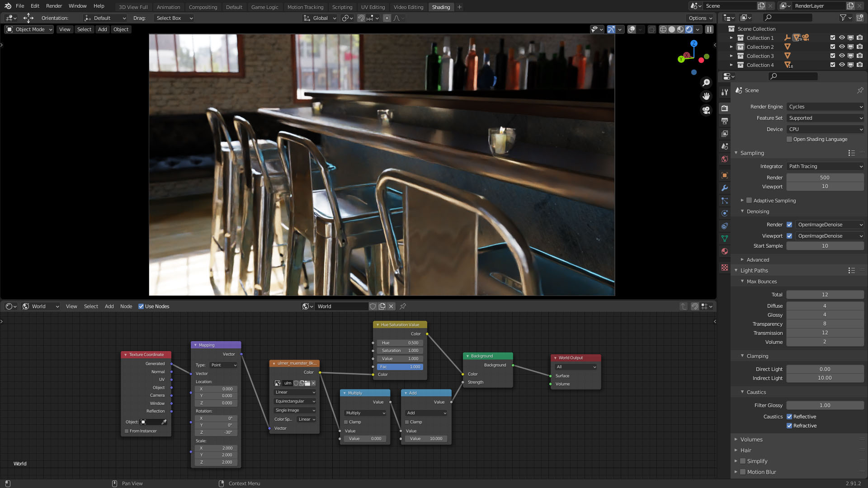Switch to the Compositing workspace tab
Viewport: 868px width, 488px height.
[203, 7]
